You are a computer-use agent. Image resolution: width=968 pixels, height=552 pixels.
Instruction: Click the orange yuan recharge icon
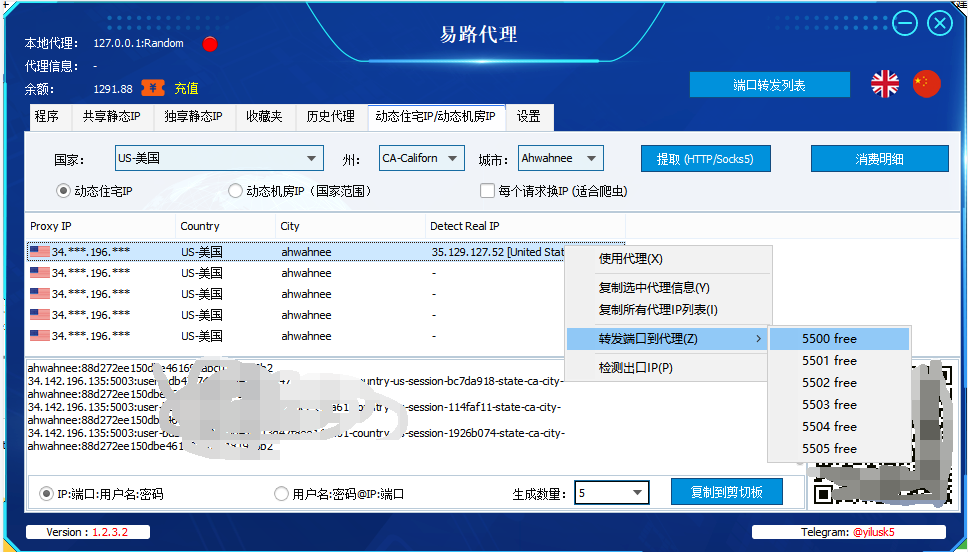[x=152, y=88]
